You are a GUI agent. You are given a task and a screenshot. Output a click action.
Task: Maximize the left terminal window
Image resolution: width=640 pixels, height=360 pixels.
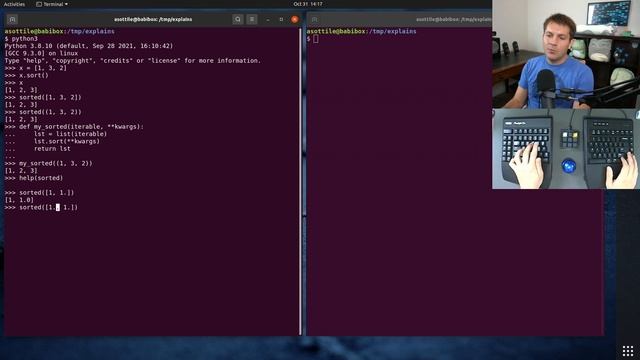tap(281, 19)
